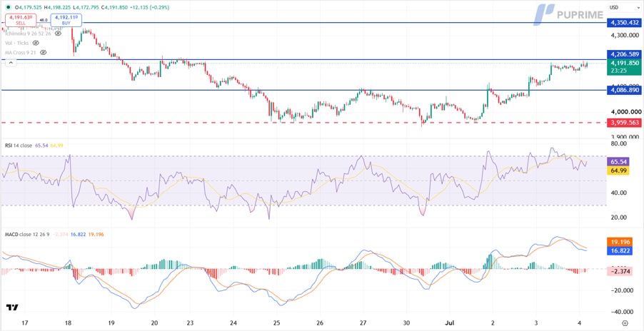Collapse the indicator legend with the chevron
The width and height of the screenshot is (644, 331).
[11, 62]
